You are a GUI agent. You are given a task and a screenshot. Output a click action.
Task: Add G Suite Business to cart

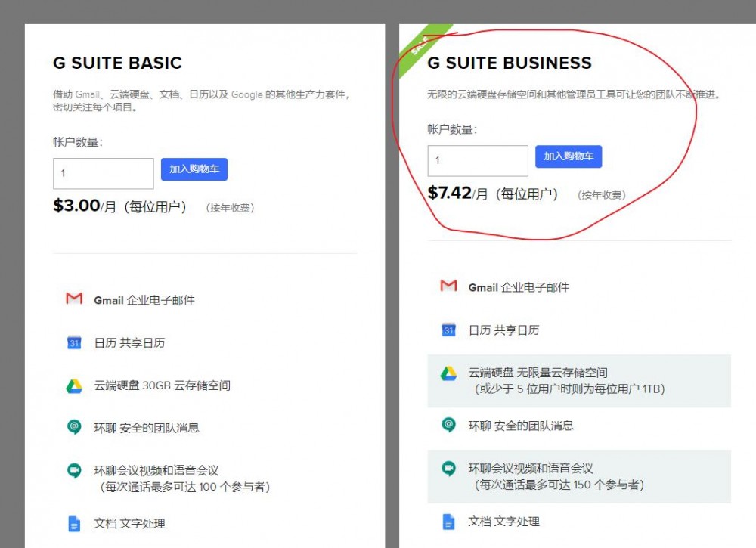pyautogui.click(x=569, y=156)
